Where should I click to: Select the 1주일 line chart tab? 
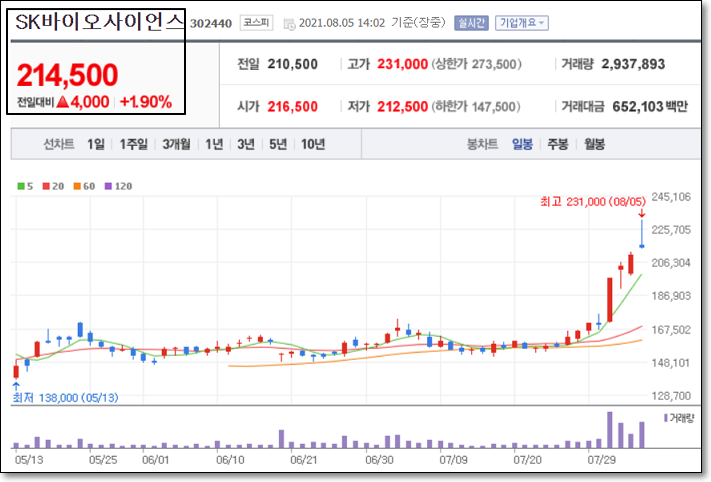133,144
